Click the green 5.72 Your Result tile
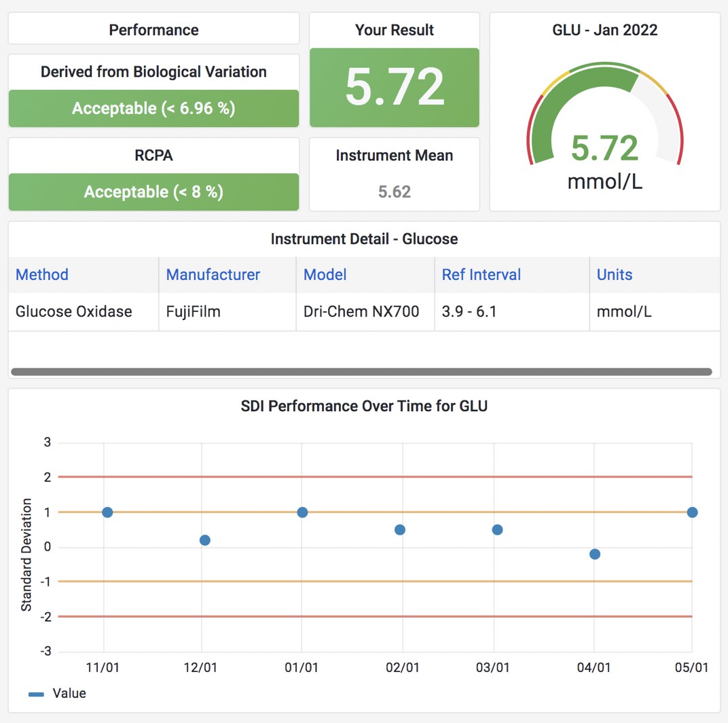Image resolution: width=728 pixels, height=723 pixels. click(395, 87)
